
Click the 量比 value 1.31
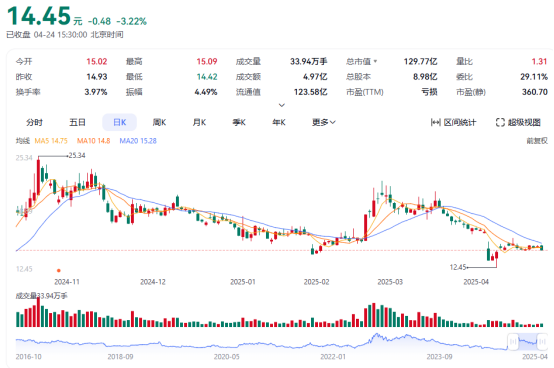tap(540, 61)
